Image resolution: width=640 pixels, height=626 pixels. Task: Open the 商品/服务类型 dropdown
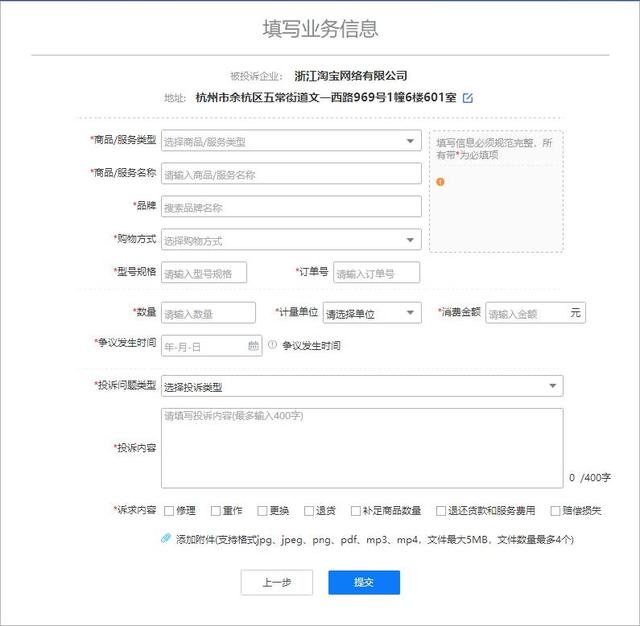click(291, 141)
